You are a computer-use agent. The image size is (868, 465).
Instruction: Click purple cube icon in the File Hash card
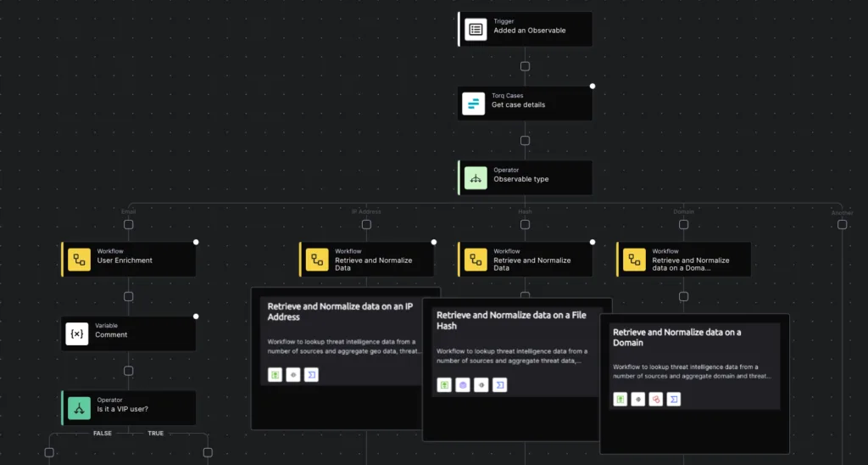[463, 384]
